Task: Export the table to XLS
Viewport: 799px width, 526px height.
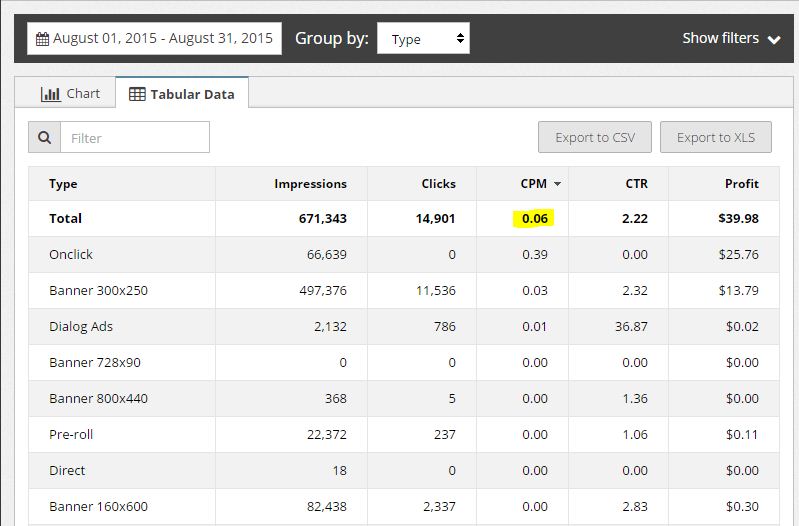Action: coord(715,137)
